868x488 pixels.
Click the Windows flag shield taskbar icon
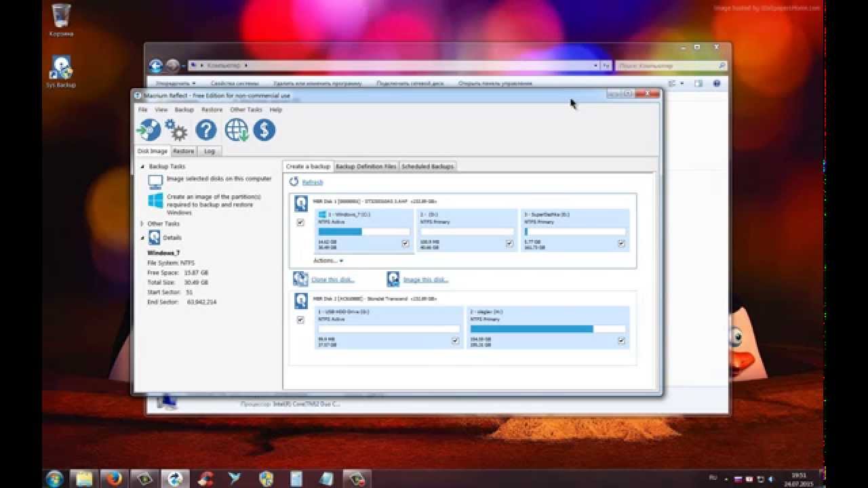click(x=266, y=479)
